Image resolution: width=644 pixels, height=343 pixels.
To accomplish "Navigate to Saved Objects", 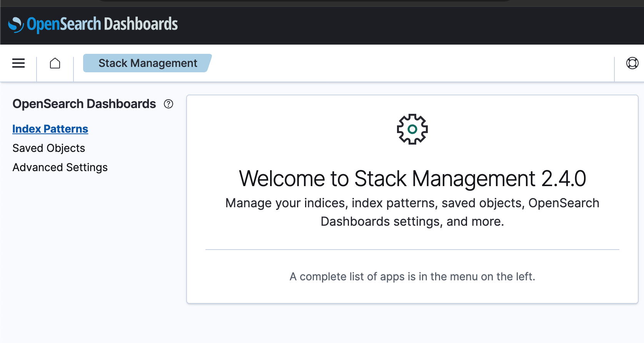I will [48, 148].
